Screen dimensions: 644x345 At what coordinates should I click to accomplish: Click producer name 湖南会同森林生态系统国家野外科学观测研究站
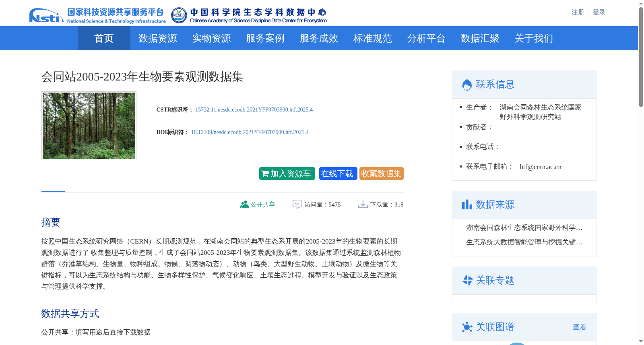[541, 112]
